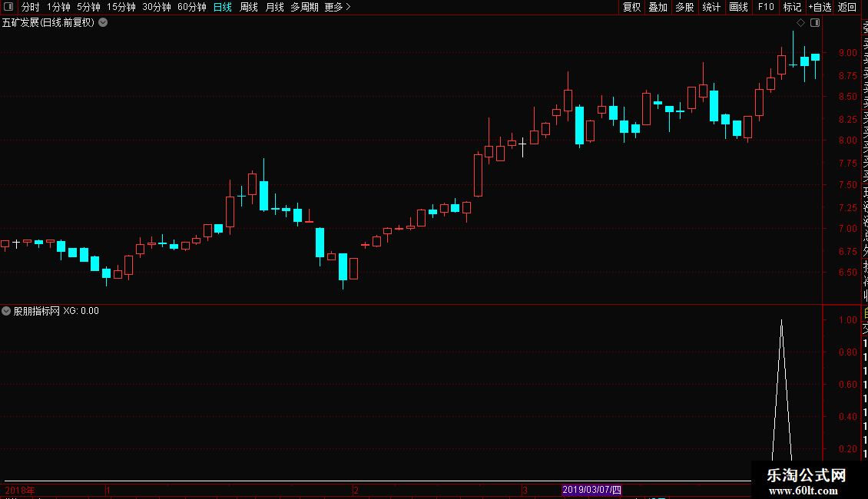Click the 6.50 price axis label
This screenshot has height=499, width=868.
point(847,273)
